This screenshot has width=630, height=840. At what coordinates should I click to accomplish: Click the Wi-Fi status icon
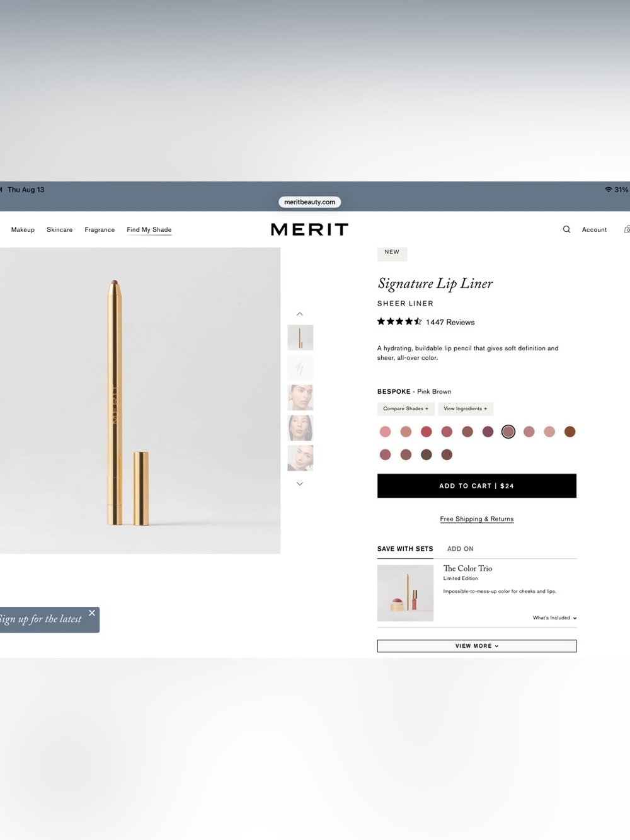(609, 190)
